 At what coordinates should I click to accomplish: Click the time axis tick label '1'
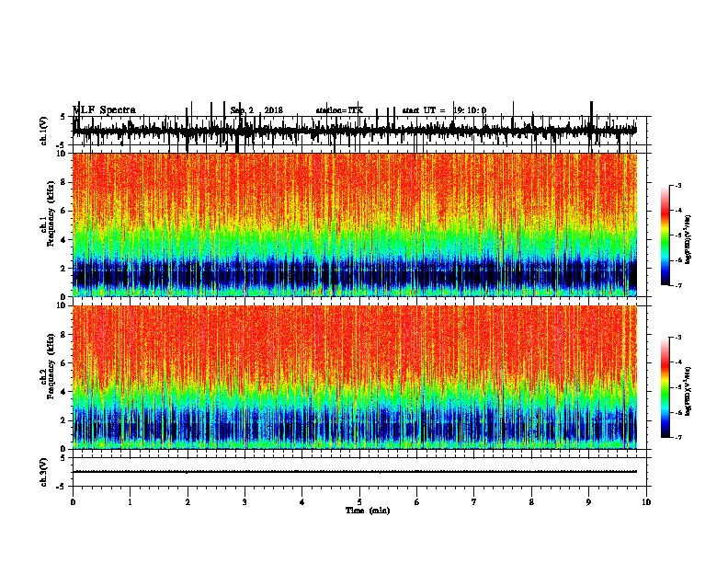130,502
